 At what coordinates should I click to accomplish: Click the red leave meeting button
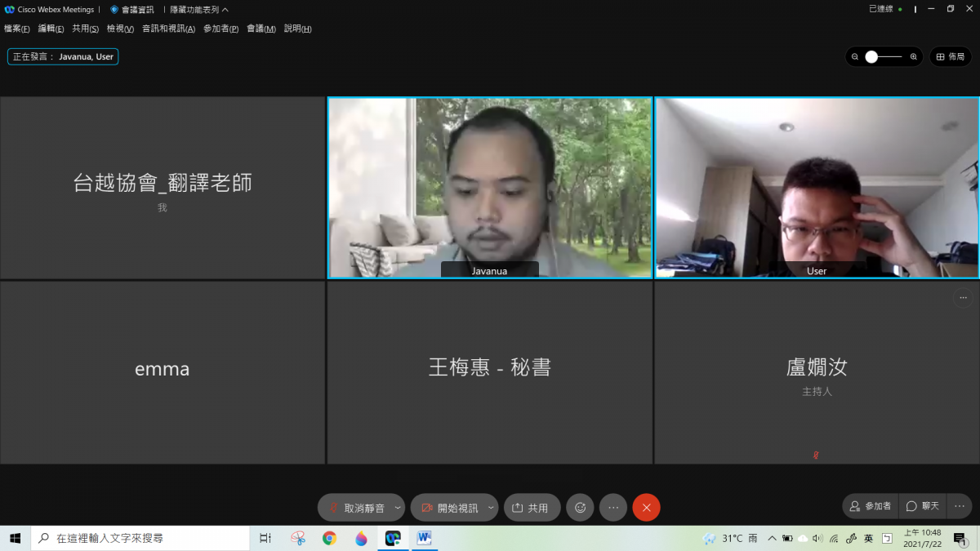point(646,508)
